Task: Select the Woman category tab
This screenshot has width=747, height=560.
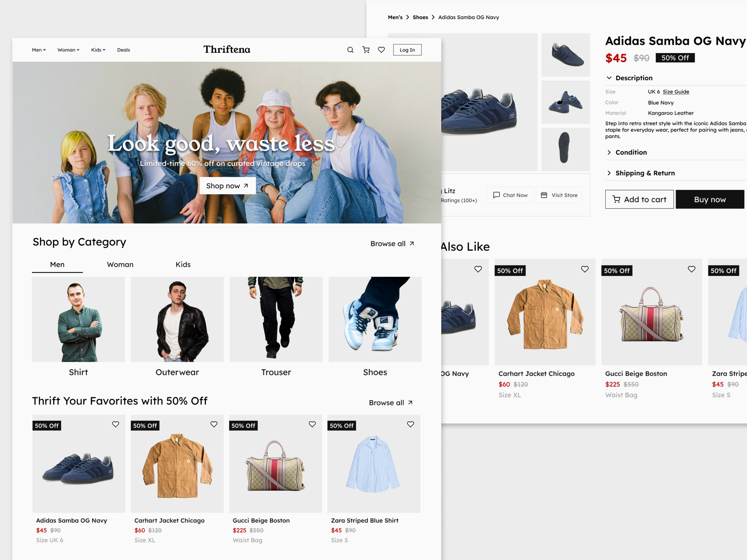Action: (120, 265)
